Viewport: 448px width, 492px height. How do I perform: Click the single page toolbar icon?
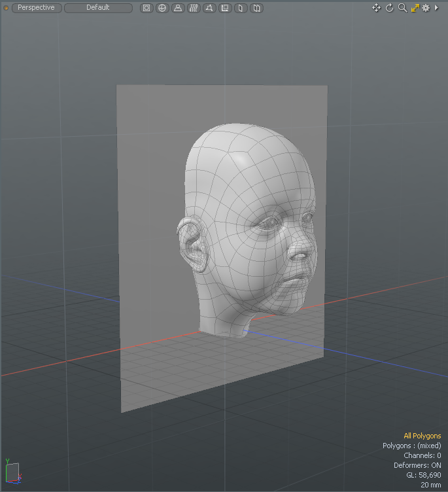click(x=241, y=8)
